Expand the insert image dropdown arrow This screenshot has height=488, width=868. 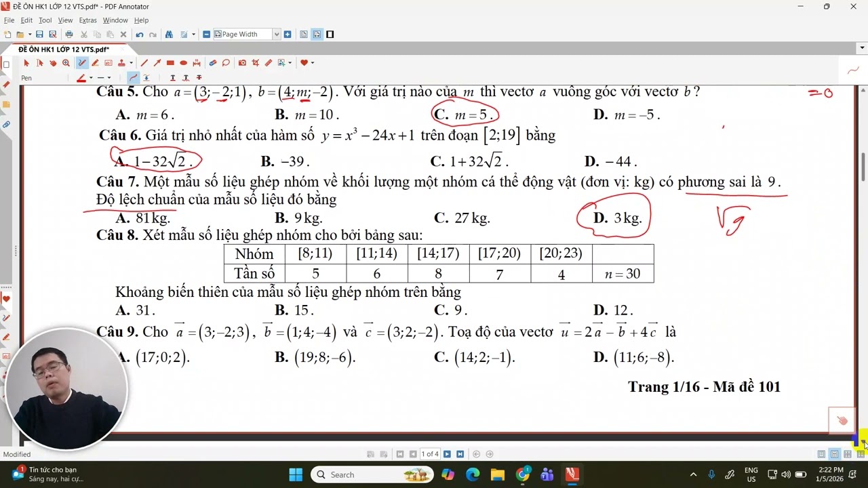(290, 63)
